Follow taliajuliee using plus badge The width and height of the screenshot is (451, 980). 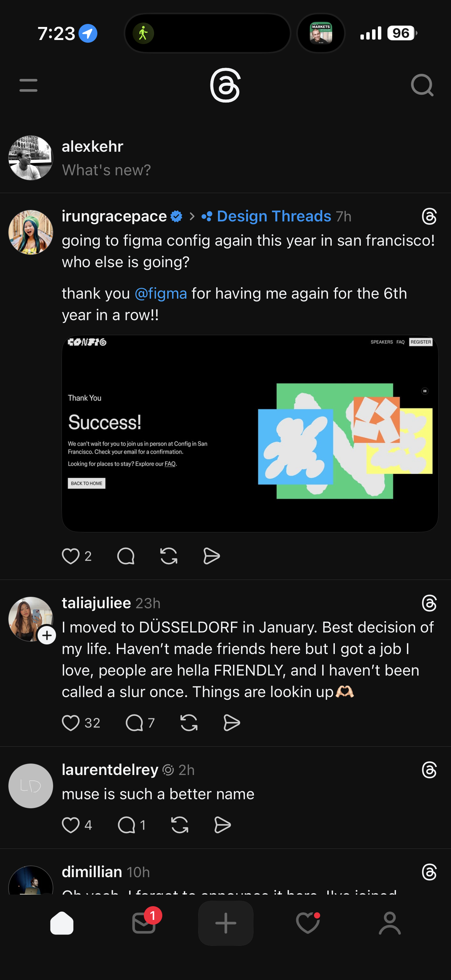pos(47,635)
